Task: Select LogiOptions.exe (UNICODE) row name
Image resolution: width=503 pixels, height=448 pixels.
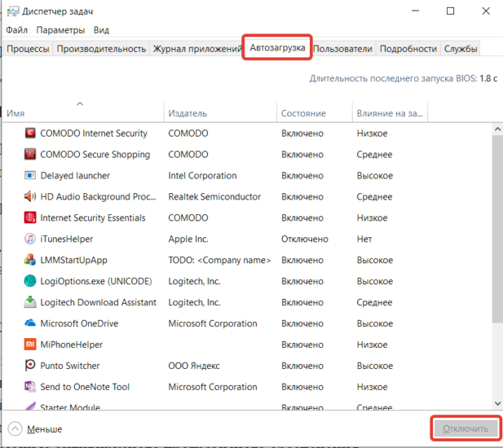Action: pyautogui.click(x=96, y=281)
